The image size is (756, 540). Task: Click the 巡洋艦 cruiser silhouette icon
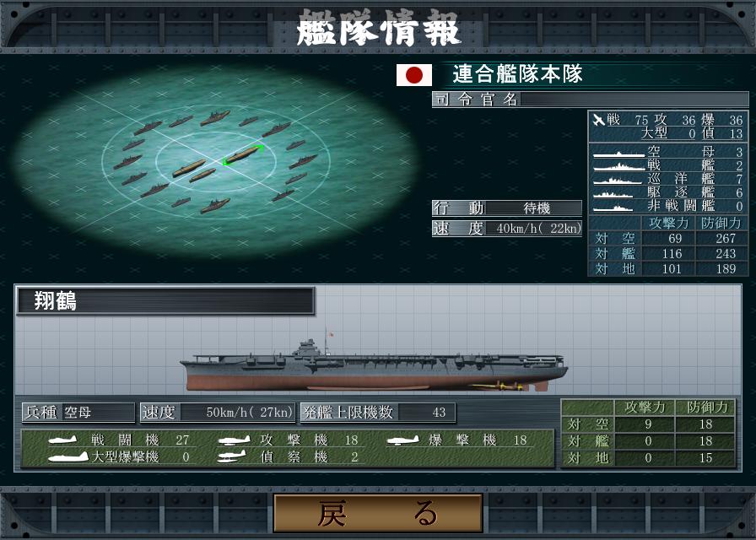coord(618,181)
